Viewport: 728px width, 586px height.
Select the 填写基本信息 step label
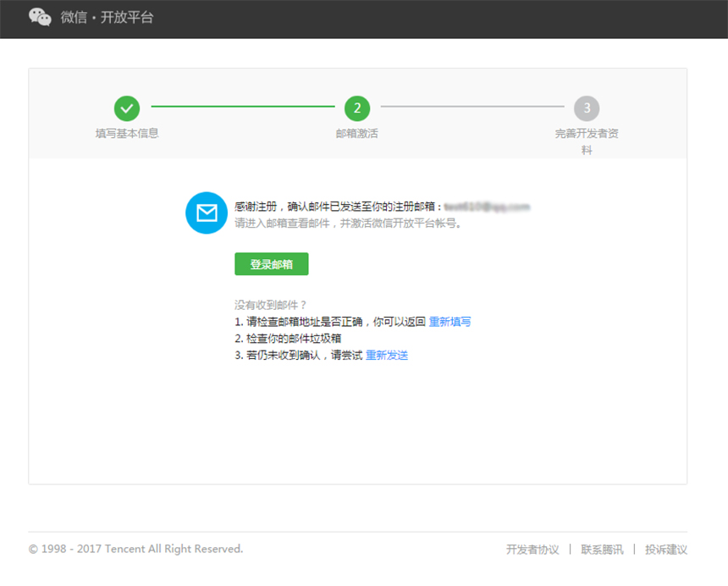(x=127, y=134)
